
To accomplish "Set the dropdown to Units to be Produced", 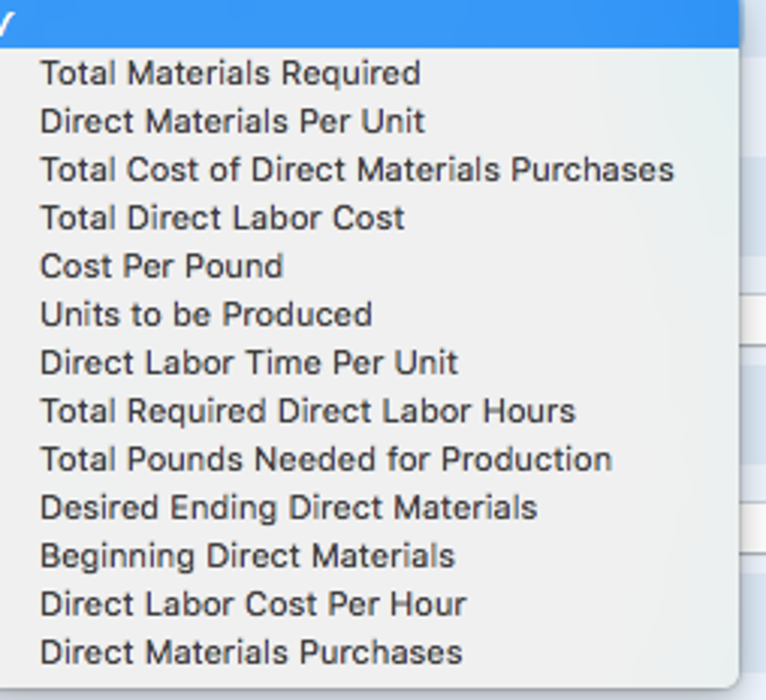I will tap(206, 314).
